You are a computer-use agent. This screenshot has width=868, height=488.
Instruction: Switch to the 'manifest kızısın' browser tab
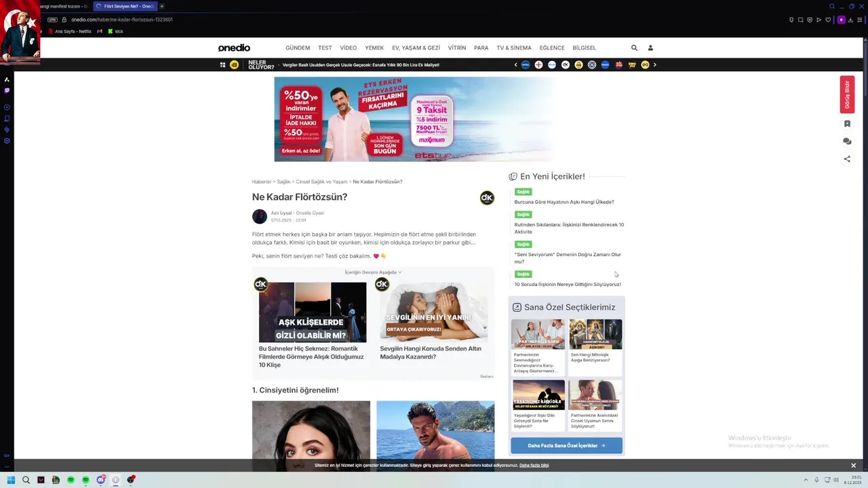click(x=66, y=6)
